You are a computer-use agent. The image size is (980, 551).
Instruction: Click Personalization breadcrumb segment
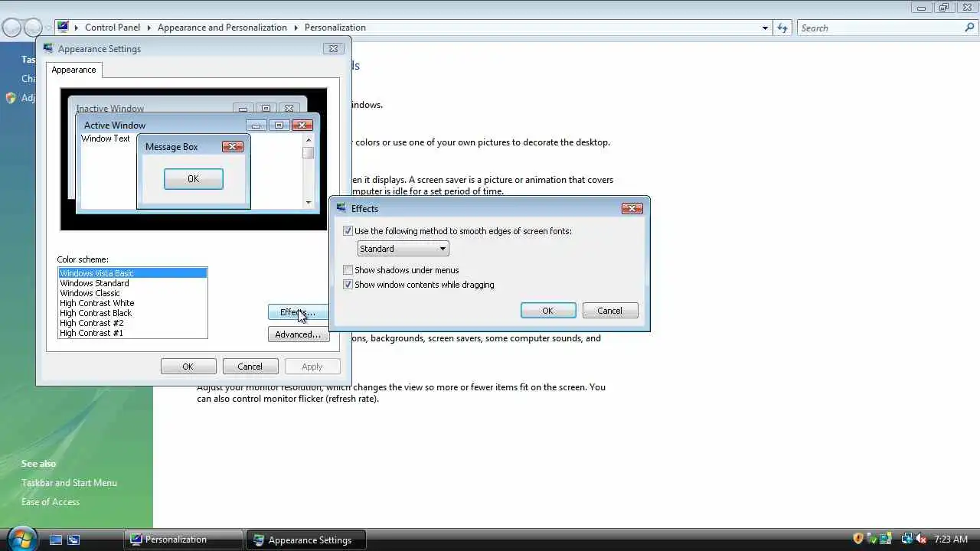(x=335, y=28)
